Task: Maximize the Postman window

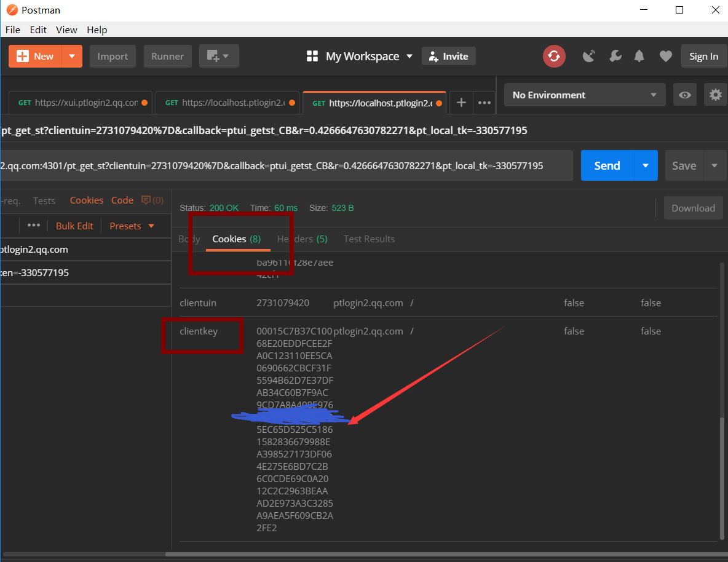Action: (679, 10)
